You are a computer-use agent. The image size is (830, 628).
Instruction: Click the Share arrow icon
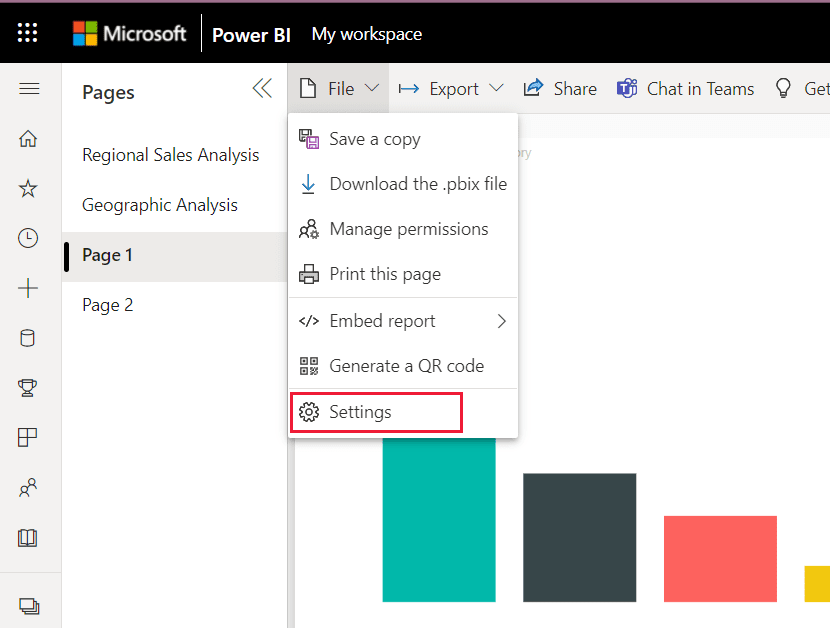(x=534, y=88)
